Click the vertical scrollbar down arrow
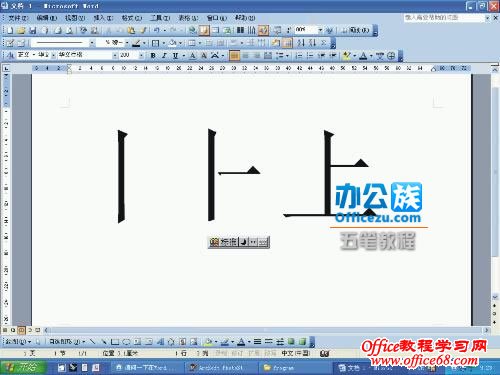This screenshot has height=375, width=500. pyautogui.click(x=495, y=296)
